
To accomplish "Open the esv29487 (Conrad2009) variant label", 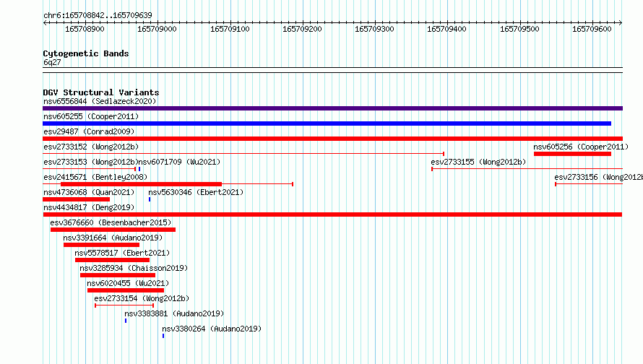I will coord(89,131).
